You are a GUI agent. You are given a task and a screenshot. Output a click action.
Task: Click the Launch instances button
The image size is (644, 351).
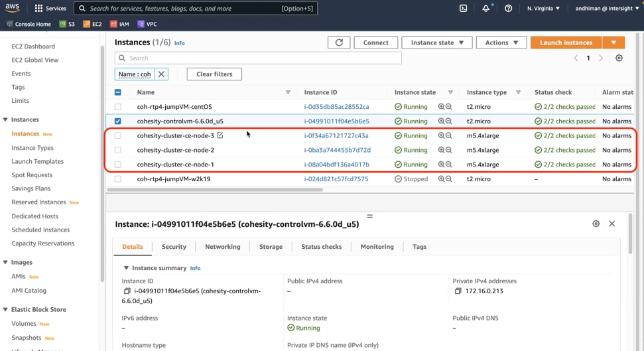point(566,42)
